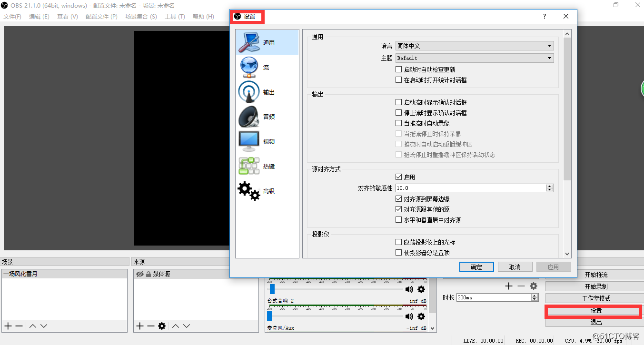Open the 热键 (Hotkeys) settings category
Viewport: 644px width, 345px height.
(267, 166)
